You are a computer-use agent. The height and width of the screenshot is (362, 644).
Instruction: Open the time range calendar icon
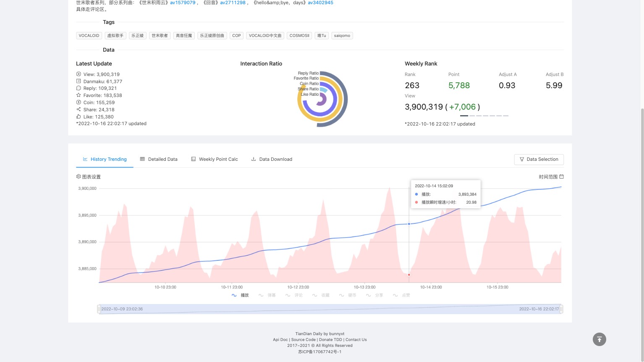pyautogui.click(x=562, y=176)
